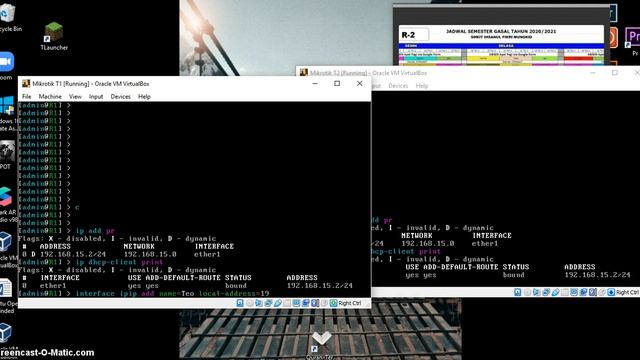Open the Windows 10 Update Assistant desktop icon
Image resolution: width=640 pixels, height=360 pixels.
7,113
